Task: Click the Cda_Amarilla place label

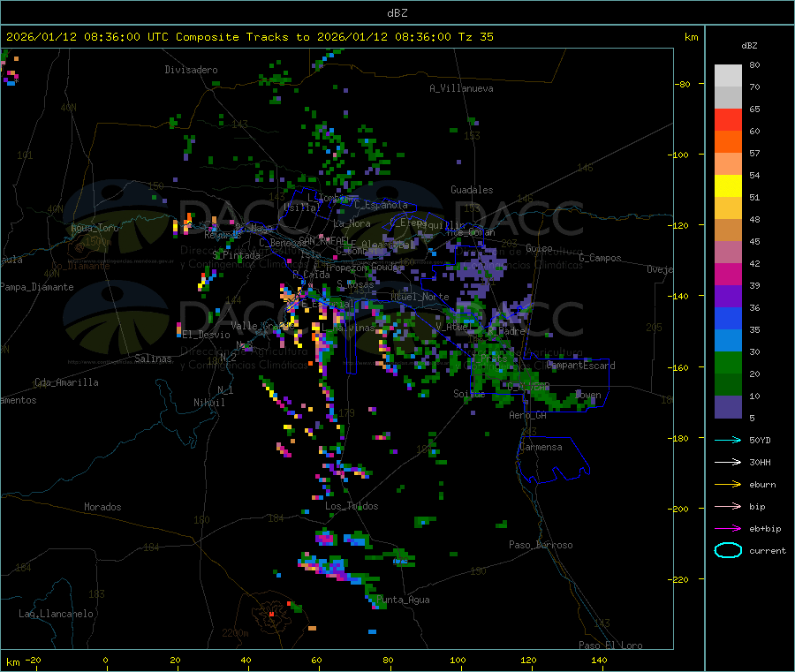Action: (66, 382)
